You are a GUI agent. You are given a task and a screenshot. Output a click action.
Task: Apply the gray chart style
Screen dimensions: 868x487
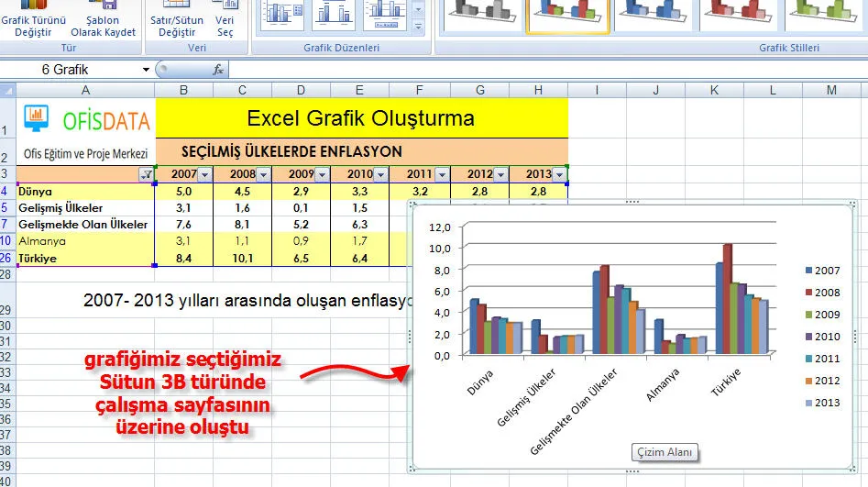point(480,11)
